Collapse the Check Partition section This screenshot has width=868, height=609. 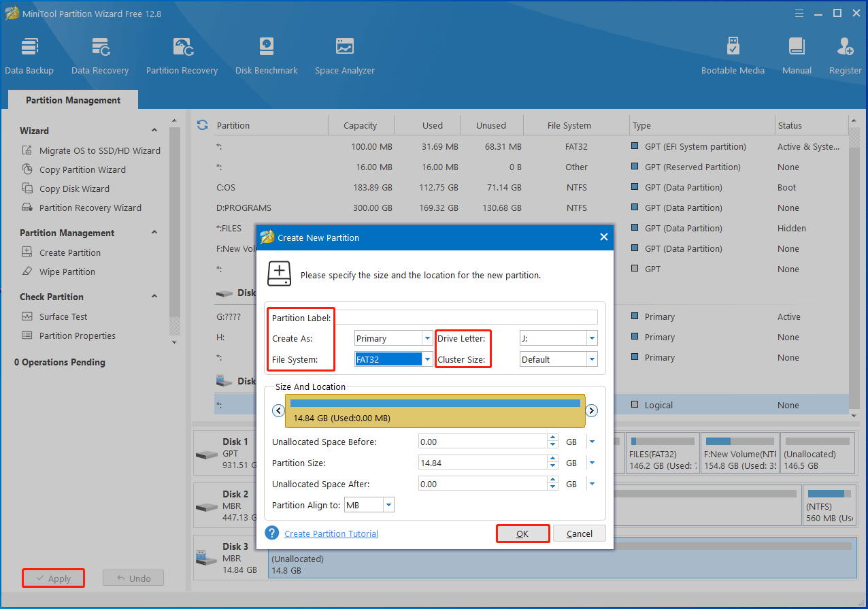point(154,297)
